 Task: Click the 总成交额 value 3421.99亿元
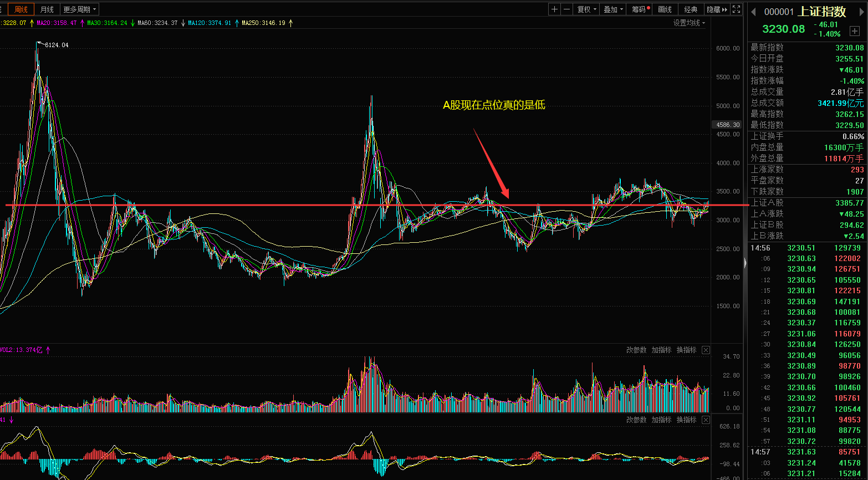click(x=841, y=103)
